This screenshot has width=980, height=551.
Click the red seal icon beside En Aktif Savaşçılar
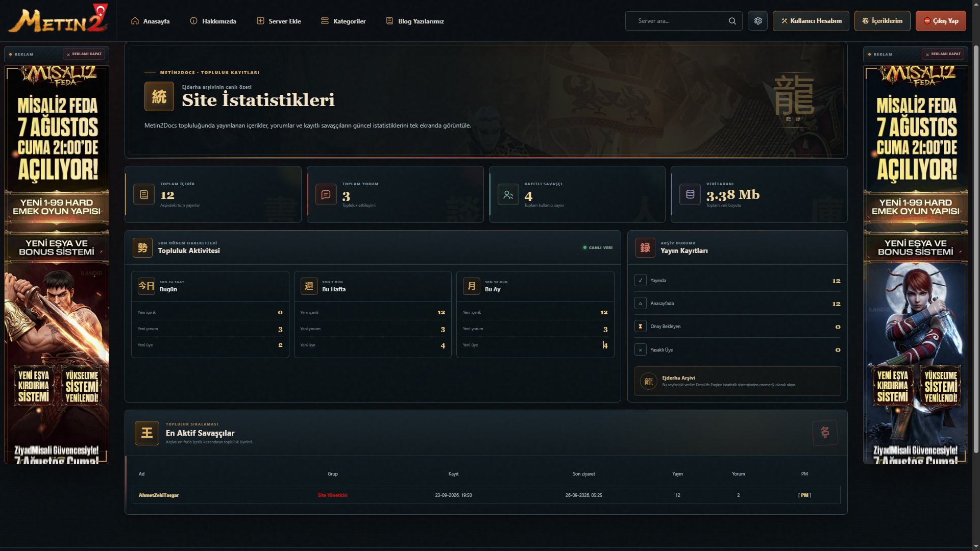pos(825,433)
